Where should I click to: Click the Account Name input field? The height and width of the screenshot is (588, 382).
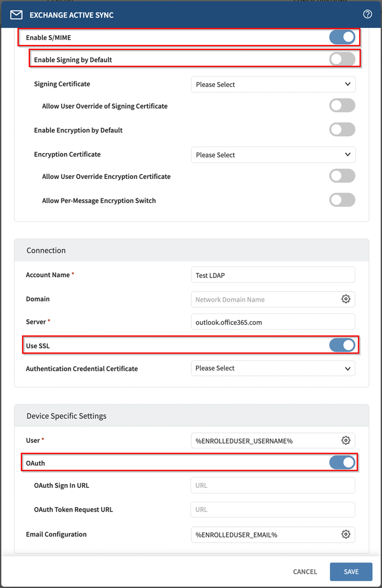click(x=273, y=275)
